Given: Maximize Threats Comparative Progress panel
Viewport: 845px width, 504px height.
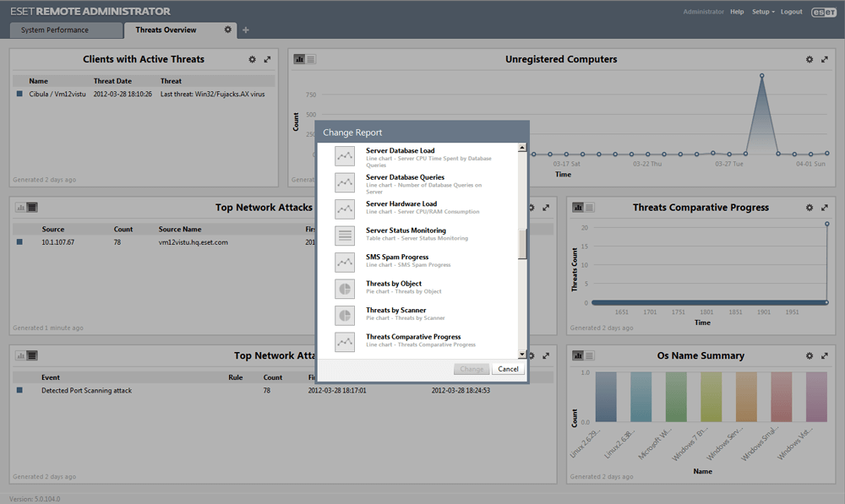Looking at the screenshot, I should (x=825, y=208).
